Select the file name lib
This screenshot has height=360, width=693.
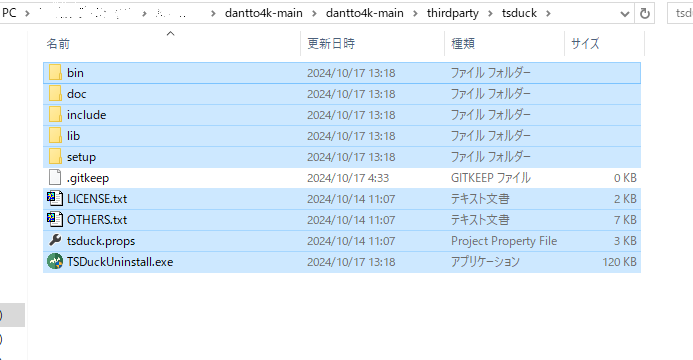[73, 136]
